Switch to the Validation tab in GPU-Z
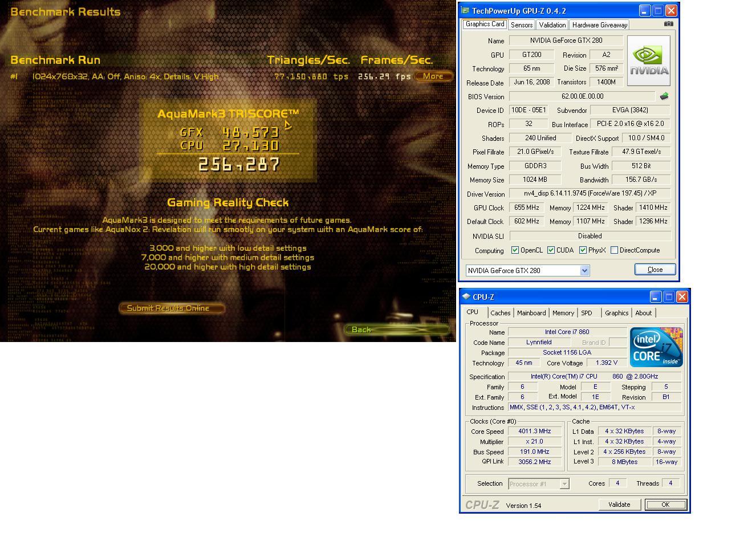756x537 pixels. click(x=552, y=25)
